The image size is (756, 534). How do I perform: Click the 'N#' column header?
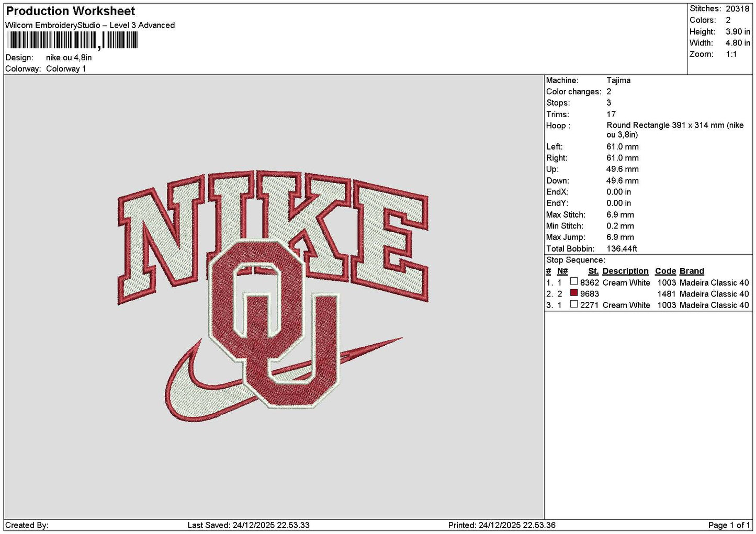click(x=562, y=271)
